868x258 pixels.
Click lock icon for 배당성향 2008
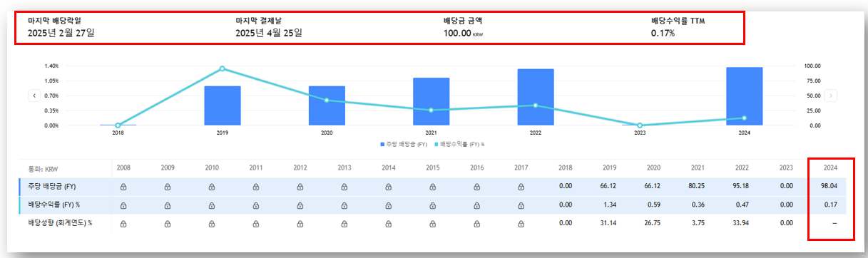pos(123,223)
